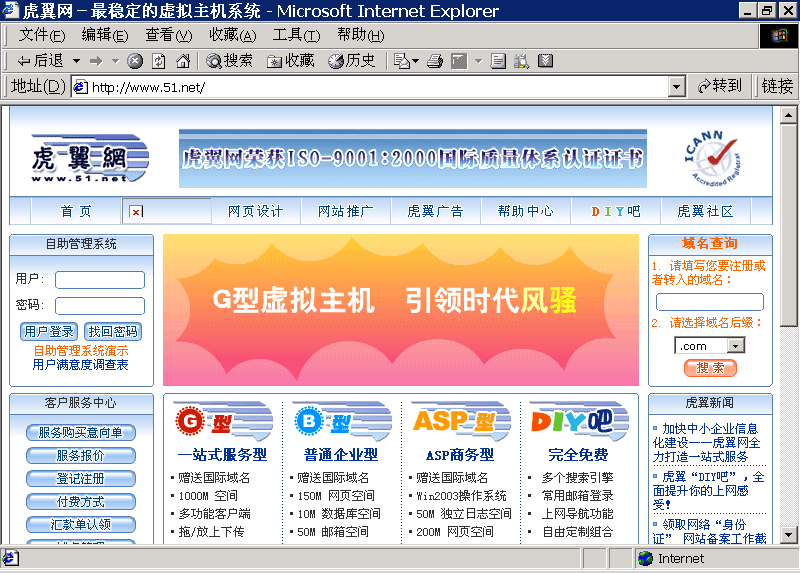
Task: Click the IE page icon in address bar
Action: coord(81,87)
